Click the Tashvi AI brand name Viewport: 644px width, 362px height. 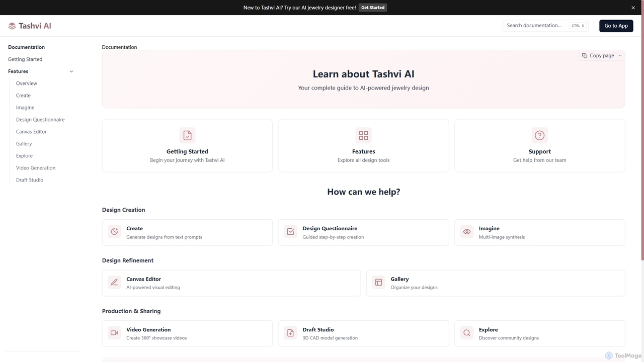tap(35, 26)
